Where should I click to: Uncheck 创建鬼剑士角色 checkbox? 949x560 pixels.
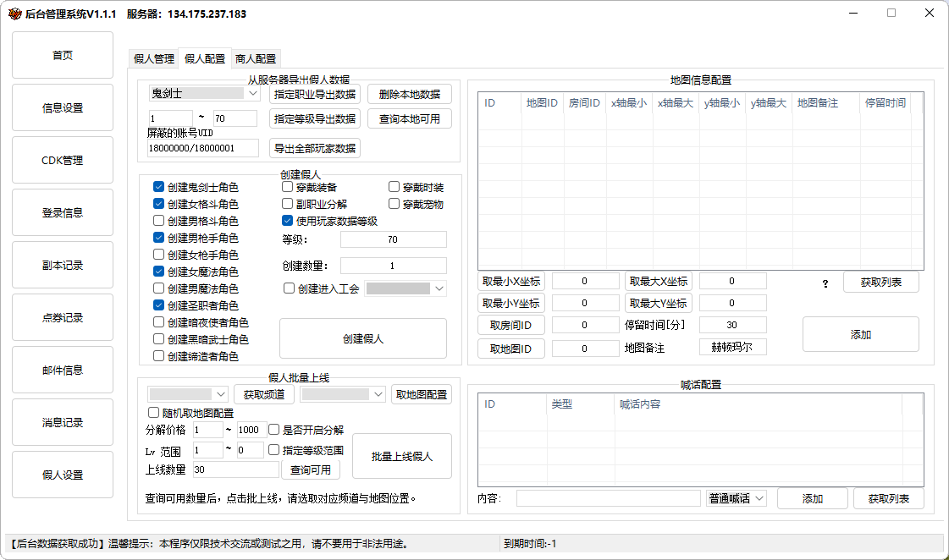click(x=159, y=187)
